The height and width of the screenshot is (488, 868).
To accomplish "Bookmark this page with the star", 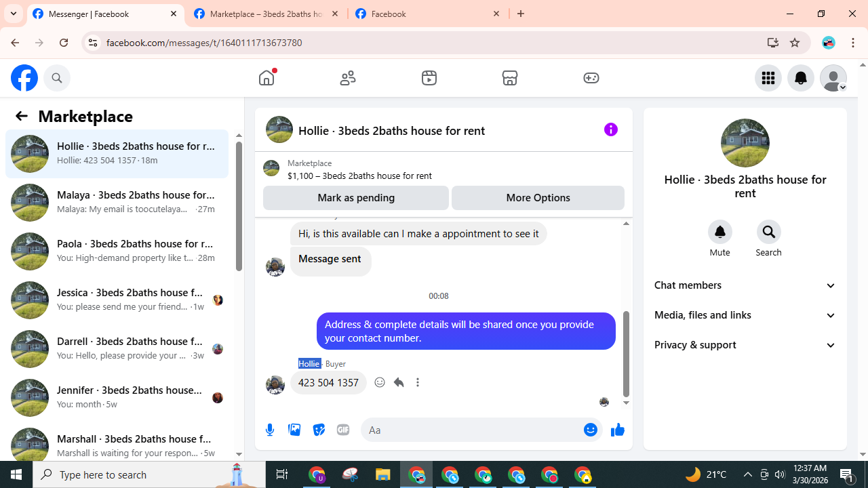I will [795, 43].
